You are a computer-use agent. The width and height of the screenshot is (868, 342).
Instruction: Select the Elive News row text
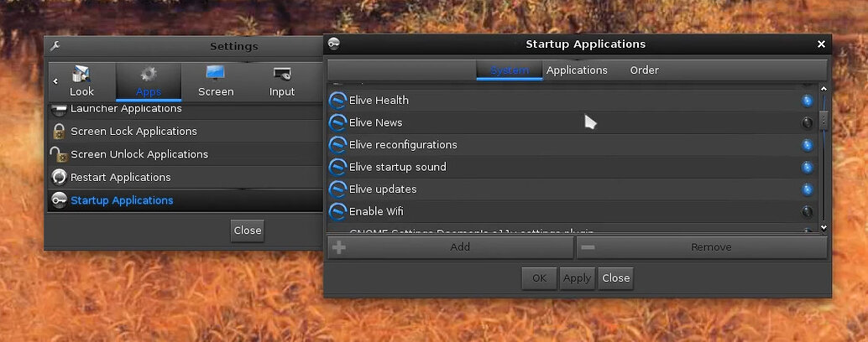coord(375,122)
